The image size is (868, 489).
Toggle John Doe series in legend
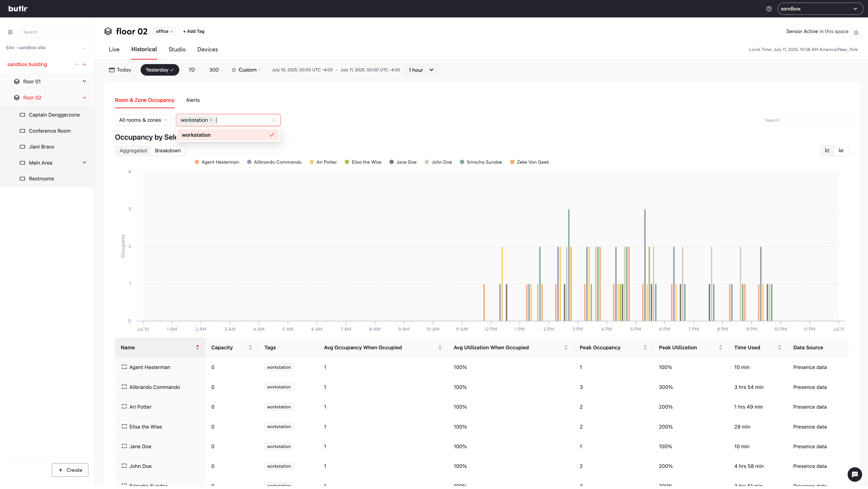click(438, 162)
